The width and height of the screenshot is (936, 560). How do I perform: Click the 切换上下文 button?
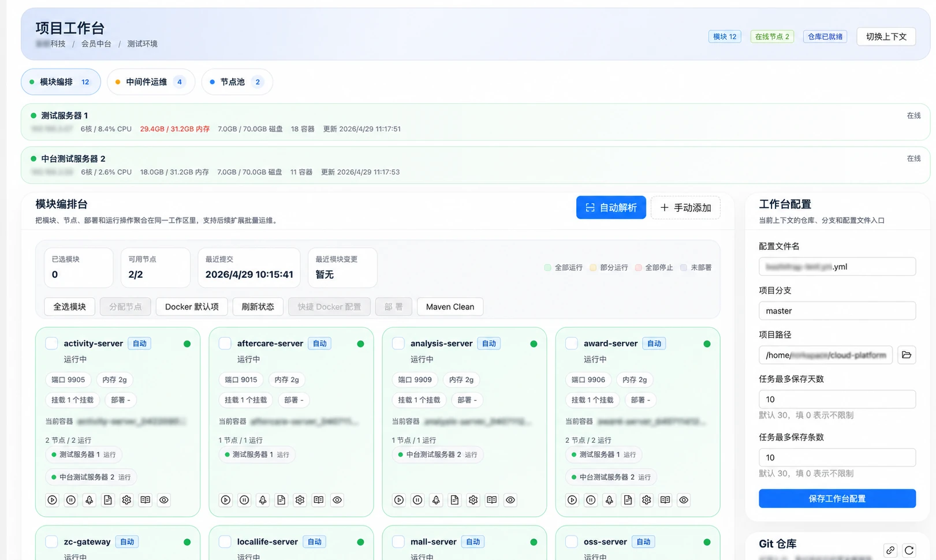coord(886,36)
